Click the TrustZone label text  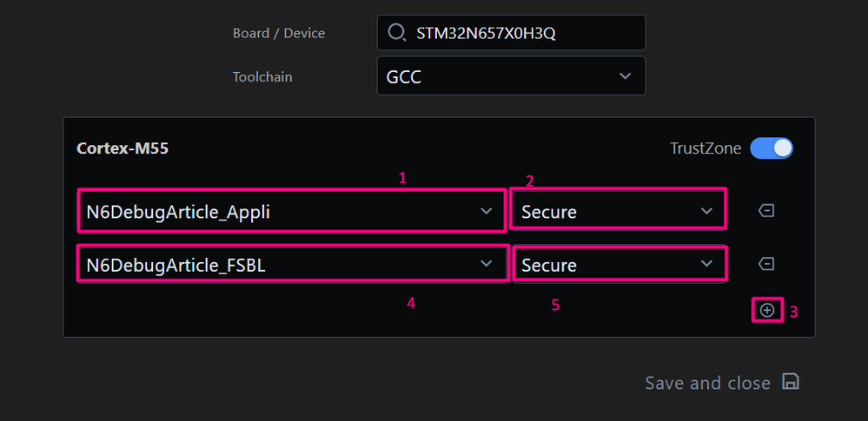coord(706,148)
